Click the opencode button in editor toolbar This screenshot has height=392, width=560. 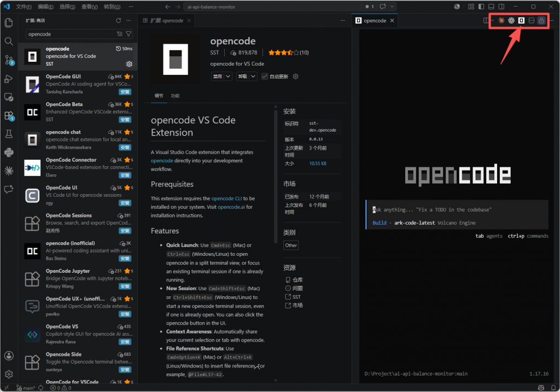click(x=521, y=20)
